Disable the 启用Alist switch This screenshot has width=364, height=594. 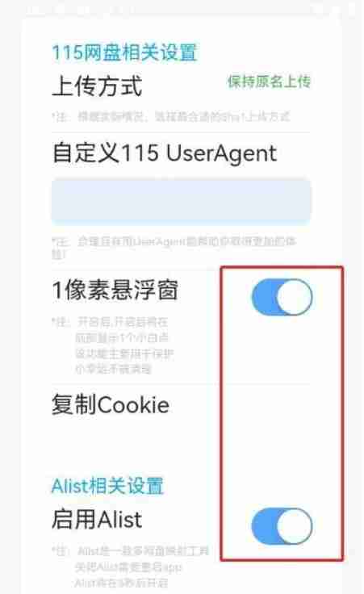[x=282, y=526]
